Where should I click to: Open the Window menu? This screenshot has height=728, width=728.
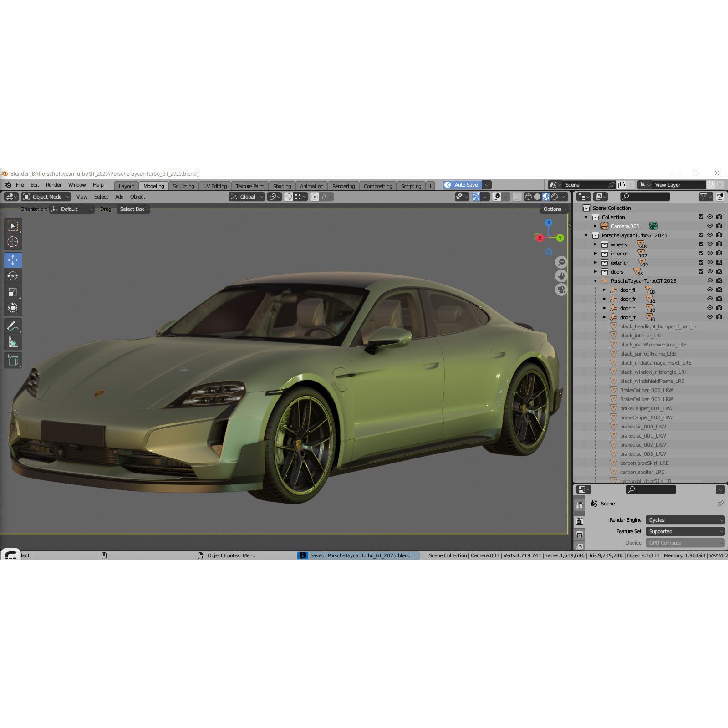tap(77, 185)
